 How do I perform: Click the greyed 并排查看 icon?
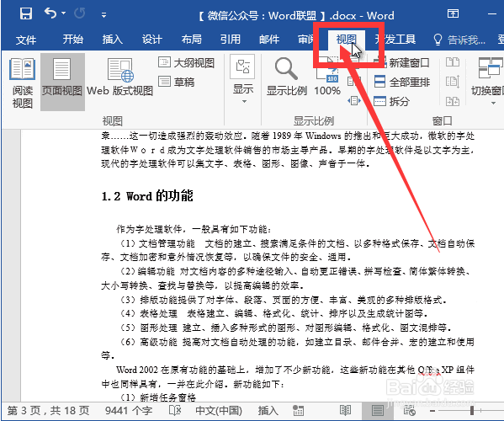pos(453,62)
